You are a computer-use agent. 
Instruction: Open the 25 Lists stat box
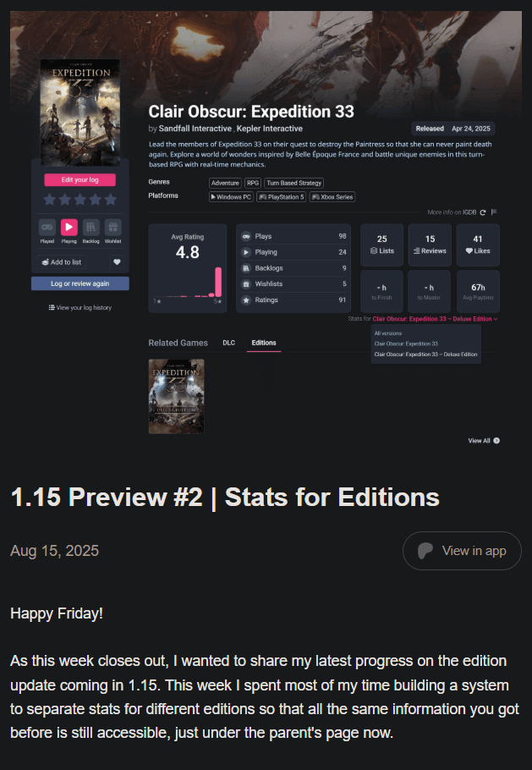(381, 245)
